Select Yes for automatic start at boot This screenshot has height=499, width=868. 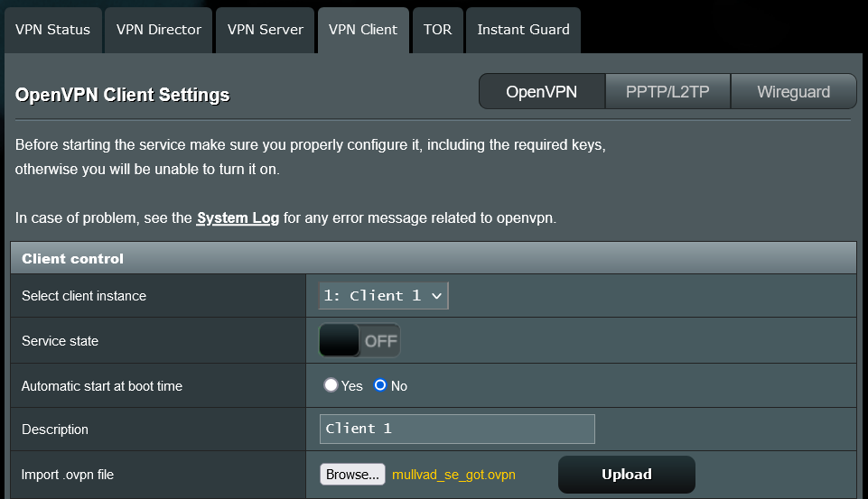(331, 385)
